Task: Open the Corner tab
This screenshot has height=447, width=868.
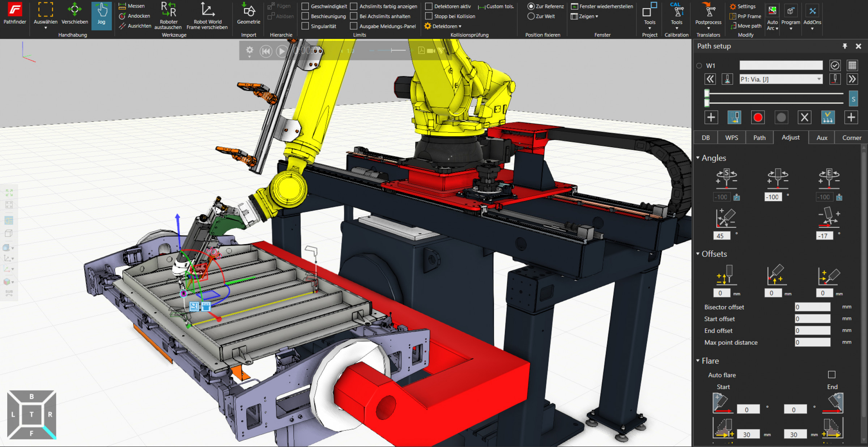Action: coord(851,138)
